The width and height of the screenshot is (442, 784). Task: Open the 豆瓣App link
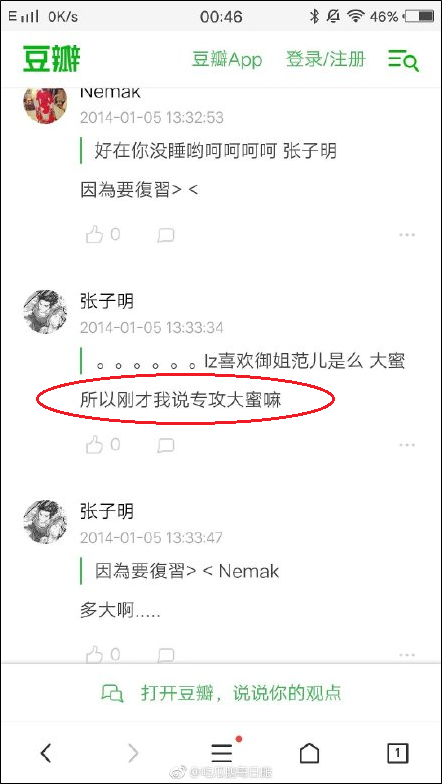(x=227, y=60)
